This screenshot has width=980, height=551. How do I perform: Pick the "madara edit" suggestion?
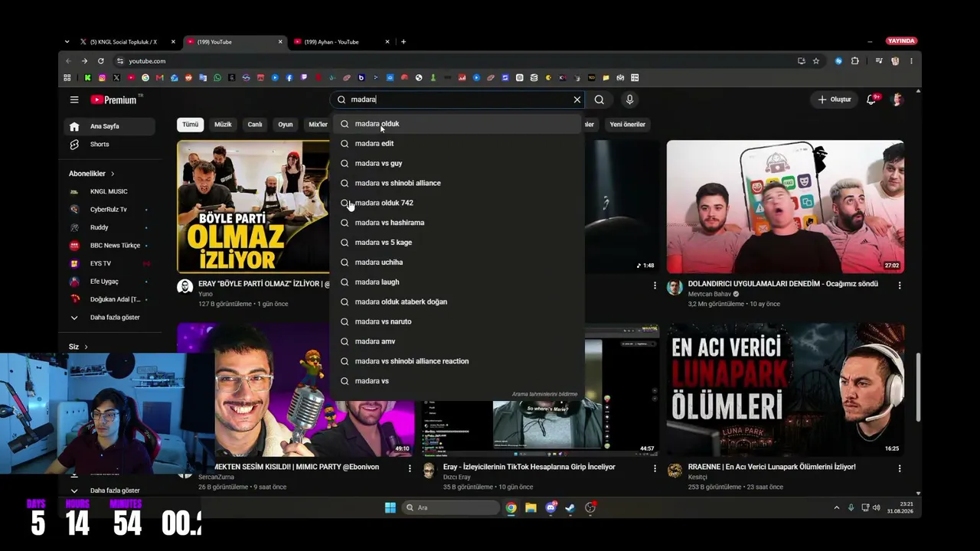coord(457,143)
